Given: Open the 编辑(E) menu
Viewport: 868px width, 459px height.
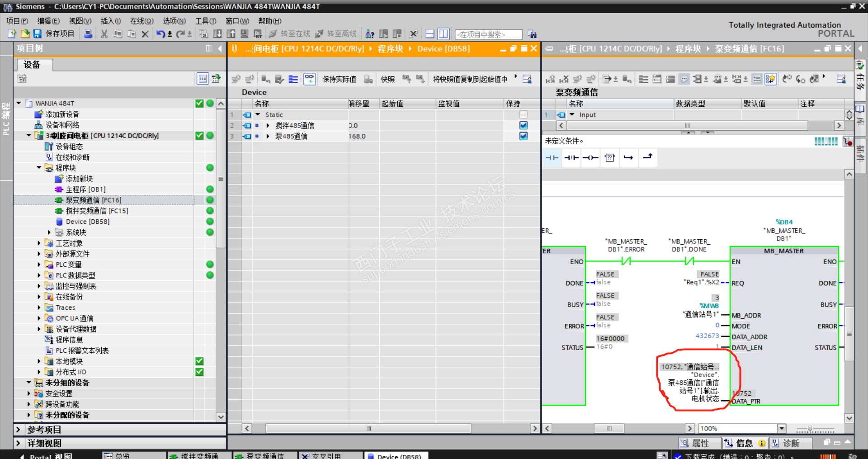Looking at the screenshot, I should coord(48,21).
